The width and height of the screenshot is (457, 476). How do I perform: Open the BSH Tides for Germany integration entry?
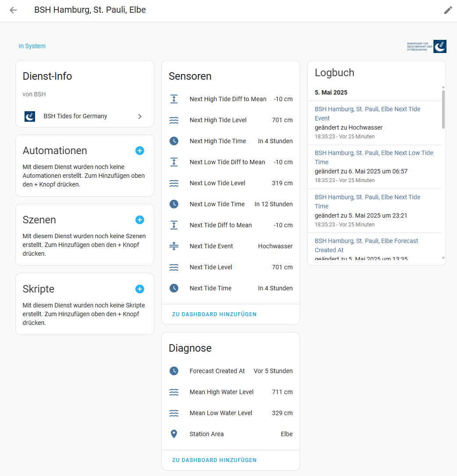[85, 116]
